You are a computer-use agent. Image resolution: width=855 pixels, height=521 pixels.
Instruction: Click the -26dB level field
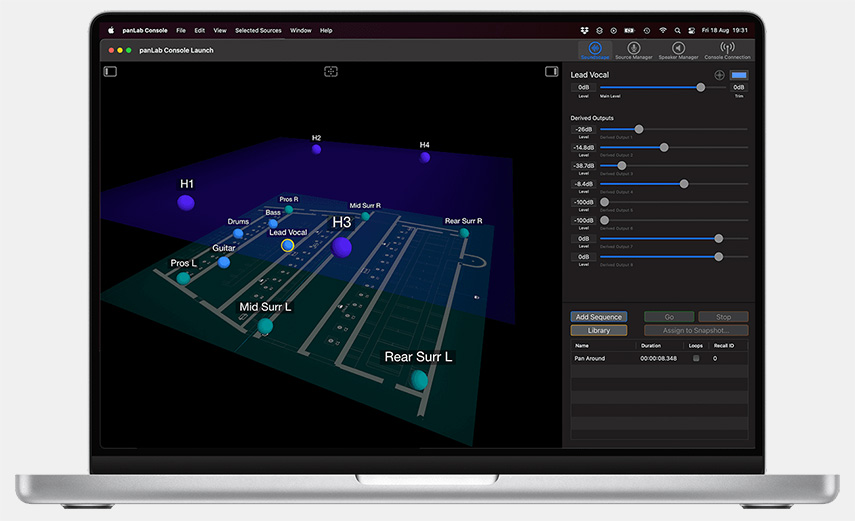(x=583, y=129)
